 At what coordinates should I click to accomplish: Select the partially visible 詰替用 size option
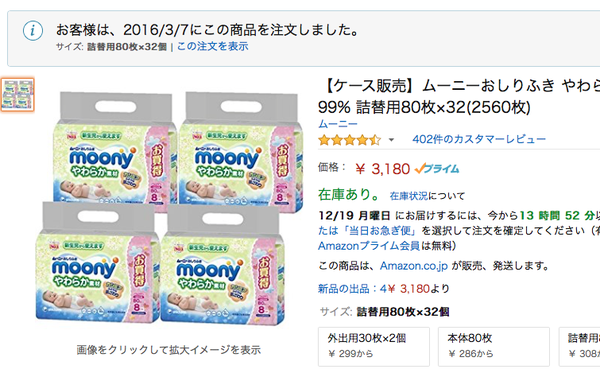tap(579, 347)
